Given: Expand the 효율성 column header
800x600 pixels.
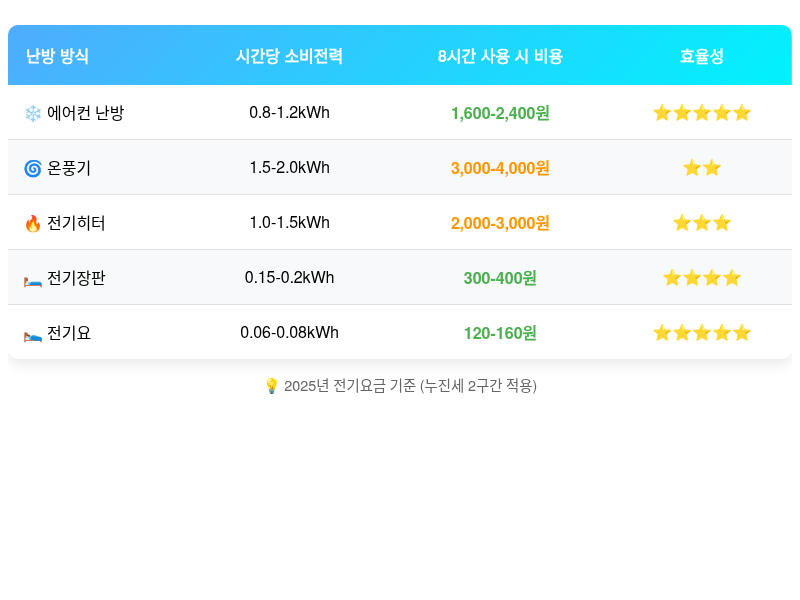Looking at the screenshot, I should (702, 56).
